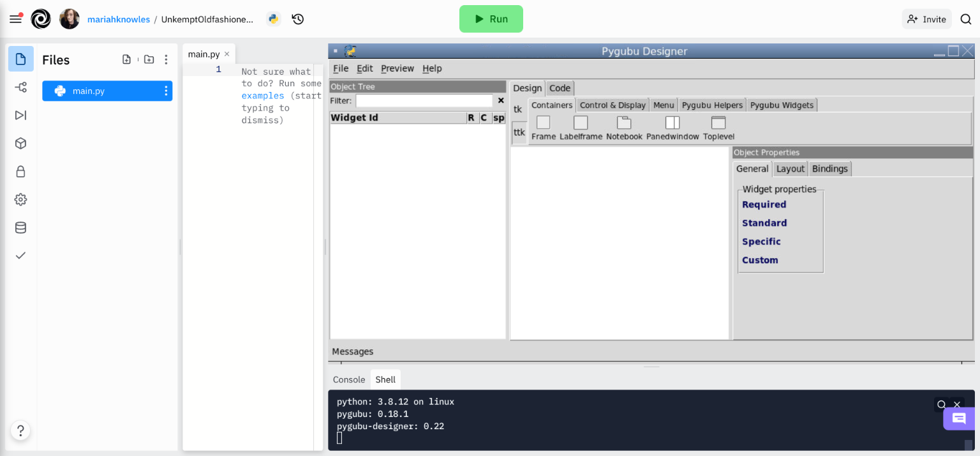Image resolution: width=980 pixels, height=456 pixels.
Task: Select the Labelframe container widget icon
Action: click(581, 123)
